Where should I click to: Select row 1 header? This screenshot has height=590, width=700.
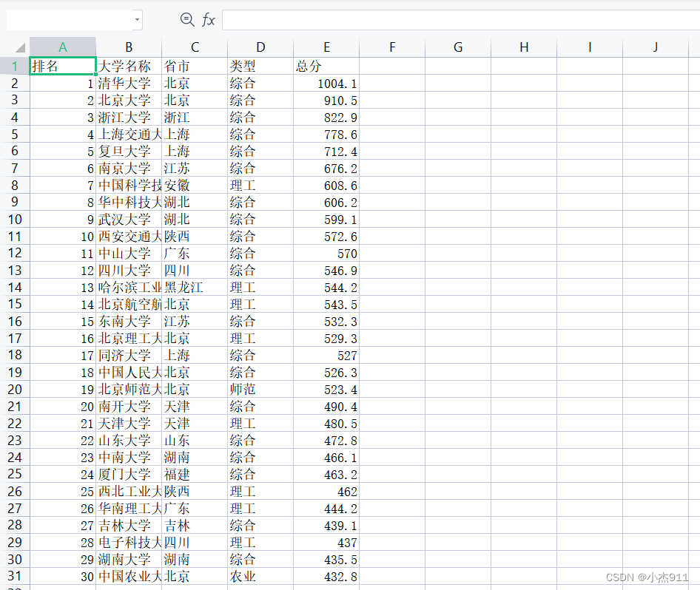tap(15, 66)
